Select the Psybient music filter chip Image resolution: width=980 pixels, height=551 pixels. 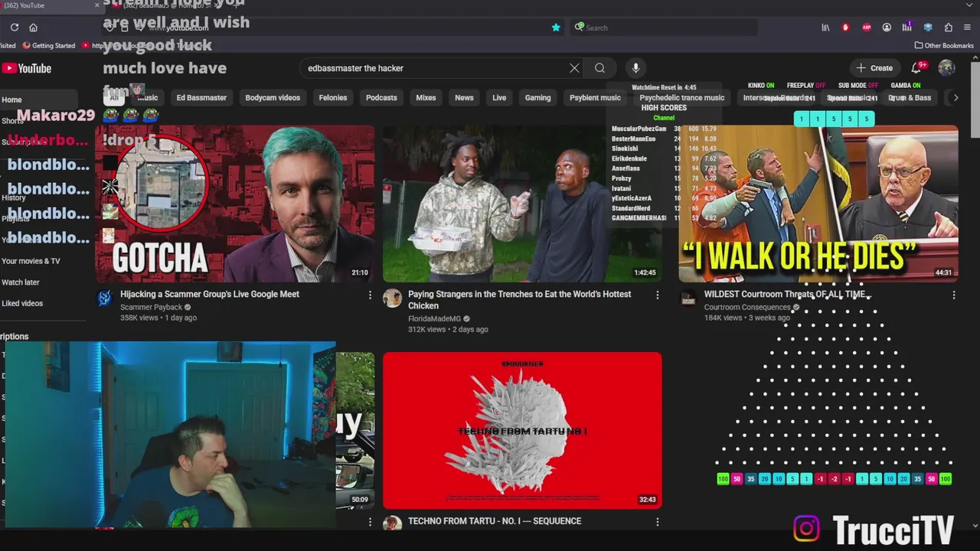click(595, 98)
